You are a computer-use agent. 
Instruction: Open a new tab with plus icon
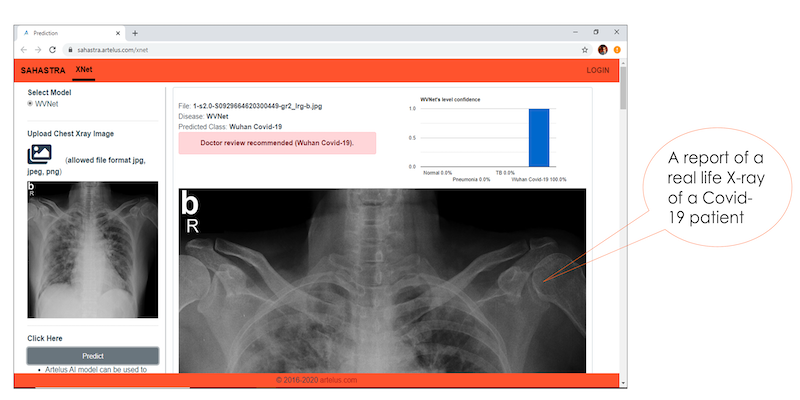click(x=135, y=33)
